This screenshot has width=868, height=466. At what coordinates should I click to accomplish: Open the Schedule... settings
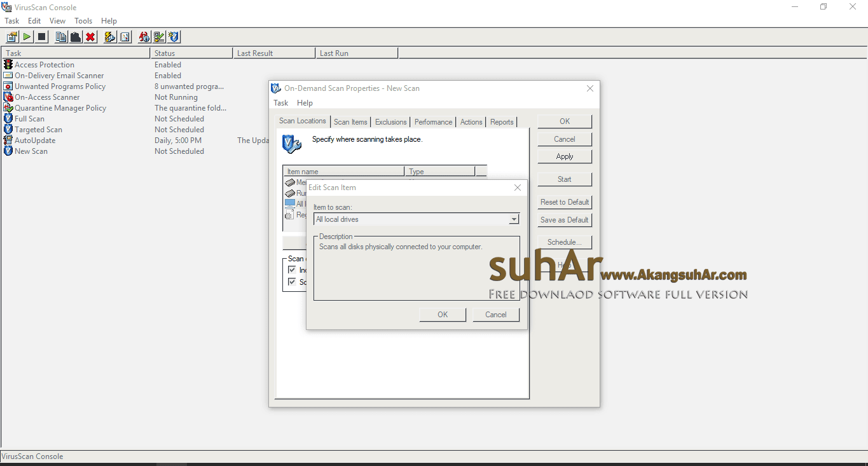click(565, 242)
